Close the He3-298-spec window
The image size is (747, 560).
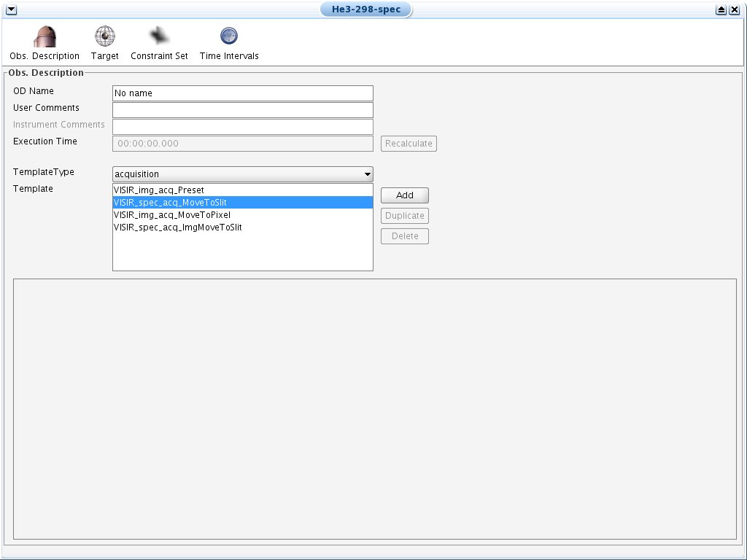(735, 9)
